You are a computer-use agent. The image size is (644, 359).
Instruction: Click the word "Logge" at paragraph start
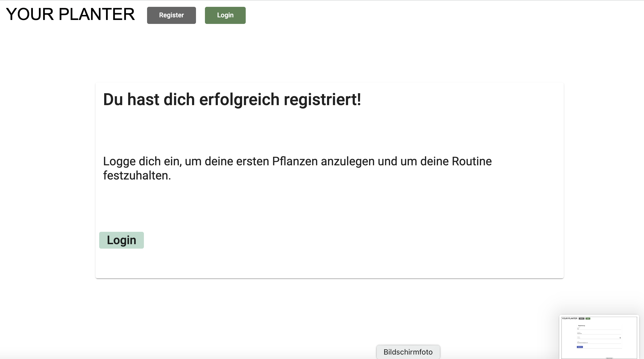[x=119, y=161]
